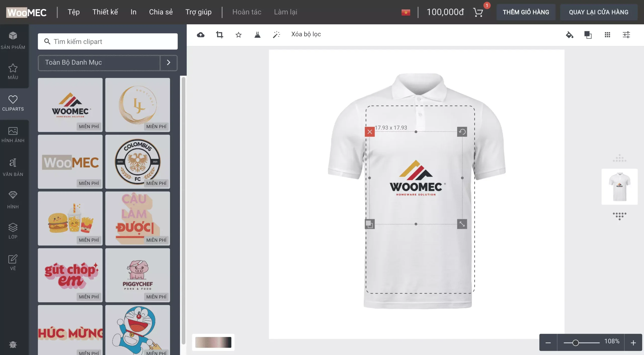This screenshot has height=355, width=644.
Task: Click the paint bucket fill icon
Action: click(570, 35)
